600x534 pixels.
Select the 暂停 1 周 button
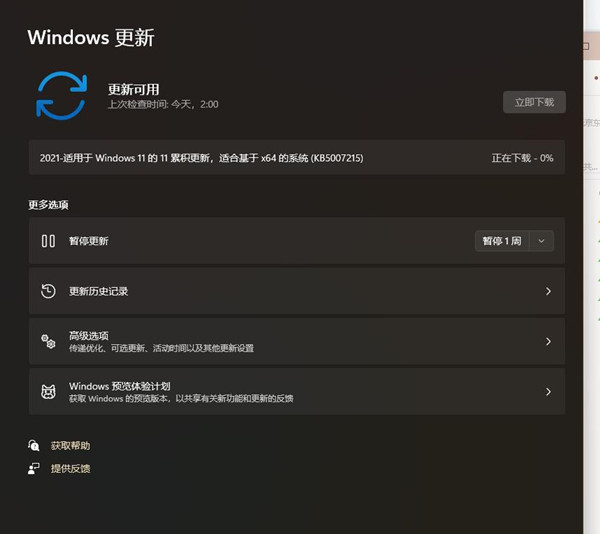(x=502, y=241)
